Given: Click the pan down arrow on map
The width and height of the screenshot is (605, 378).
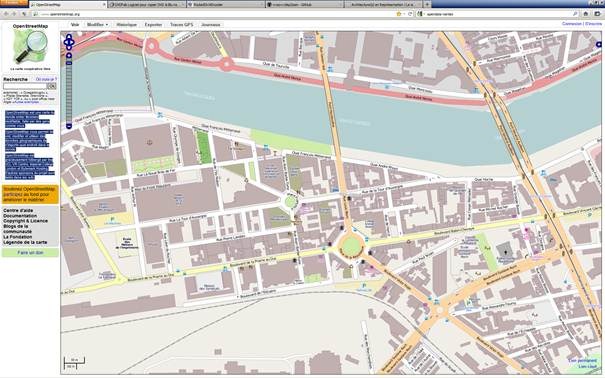Looking at the screenshot, I should tap(69, 47).
